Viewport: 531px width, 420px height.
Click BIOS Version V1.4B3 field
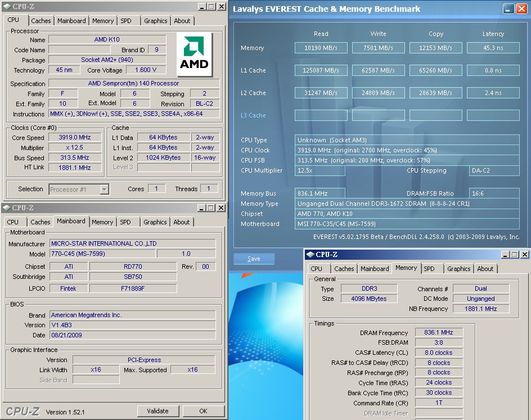click(133, 325)
